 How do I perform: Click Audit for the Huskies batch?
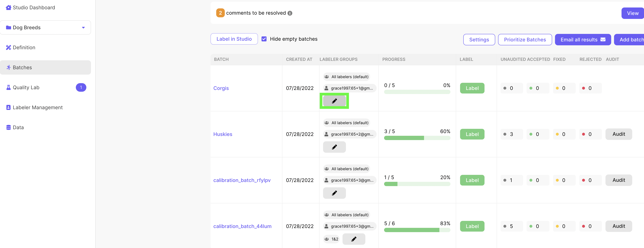618,134
